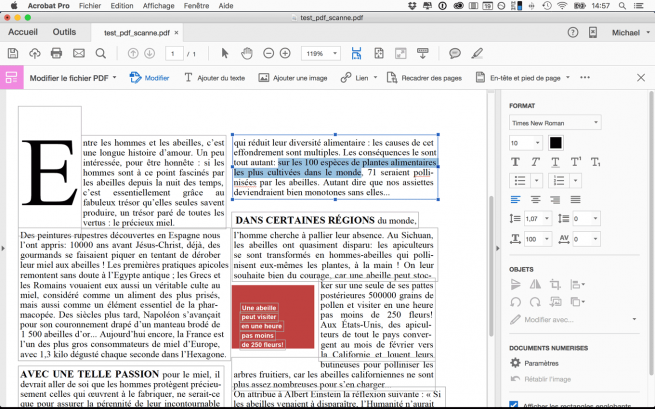Image resolution: width=655 pixels, height=409 pixels.
Task: Zoom out with minus icon
Action: click(269, 53)
